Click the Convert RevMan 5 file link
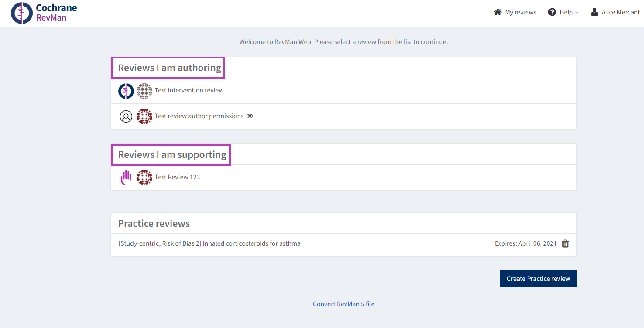The image size is (644, 328). coord(343,304)
